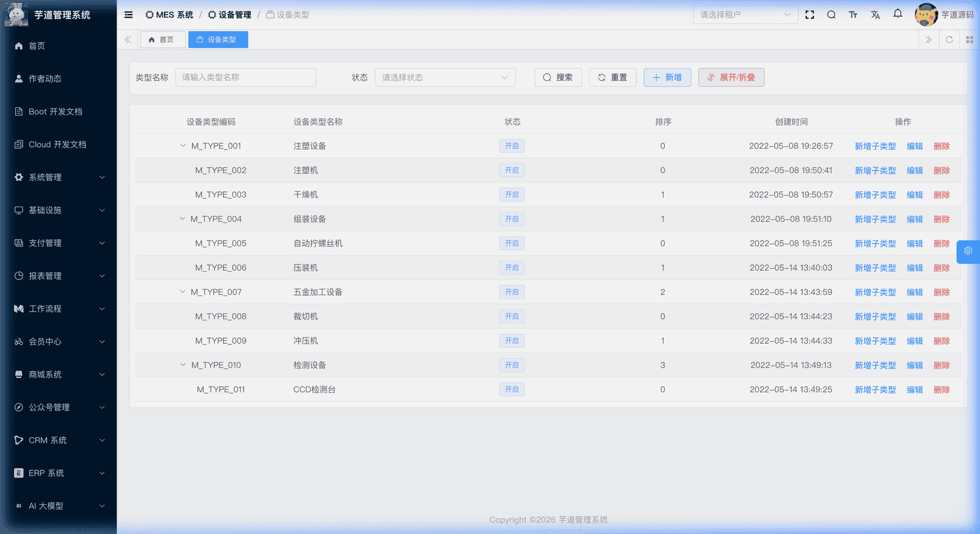This screenshot has height=534, width=980.
Task: Refresh the page using the tab bar icon
Action: [x=949, y=40]
